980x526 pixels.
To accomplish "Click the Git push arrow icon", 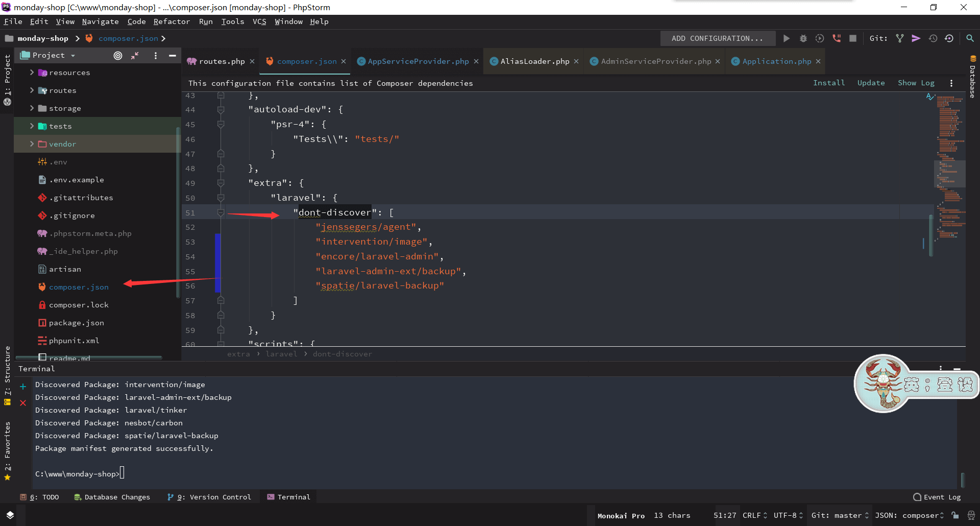I will [x=916, y=38].
